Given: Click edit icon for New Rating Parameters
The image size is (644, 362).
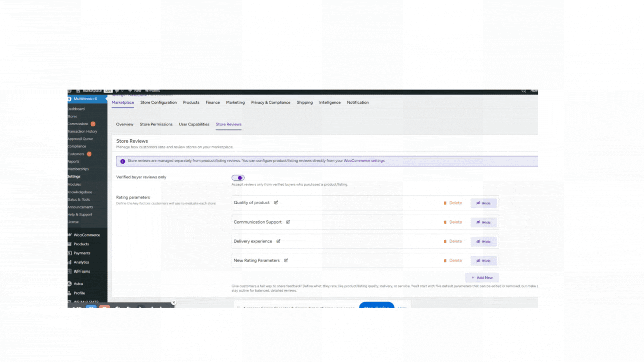Looking at the screenshot, I should pyautogui.click(x=286, y=260).
